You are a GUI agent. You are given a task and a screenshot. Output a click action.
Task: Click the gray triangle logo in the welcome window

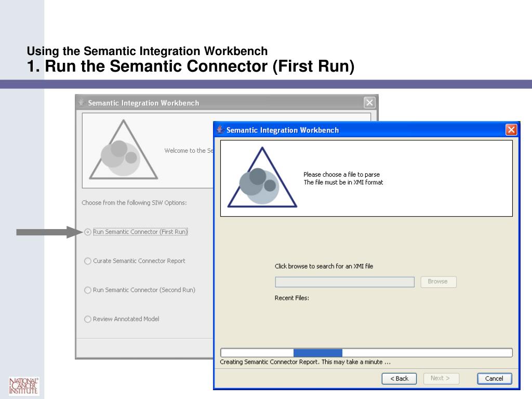123,152
